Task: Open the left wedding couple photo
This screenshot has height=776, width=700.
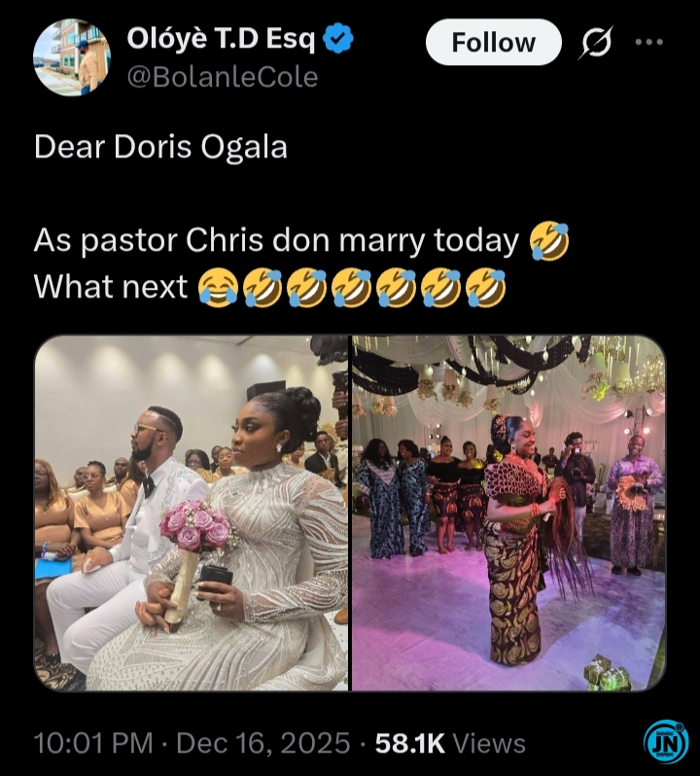Action: [191, 512]
